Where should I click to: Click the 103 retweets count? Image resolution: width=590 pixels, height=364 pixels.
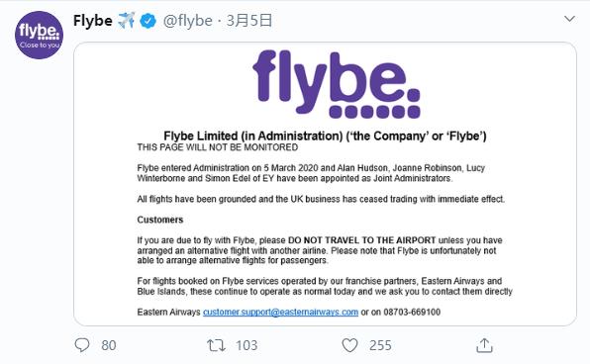coord(246,345)
